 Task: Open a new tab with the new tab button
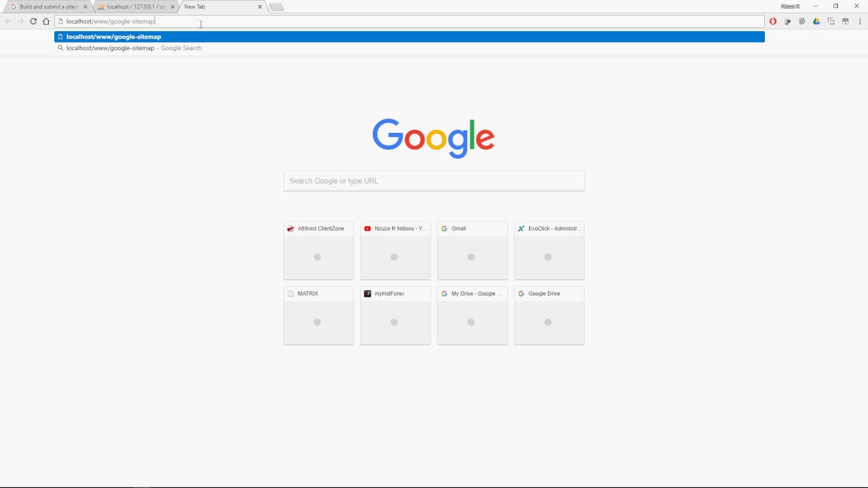click(277, 7)
